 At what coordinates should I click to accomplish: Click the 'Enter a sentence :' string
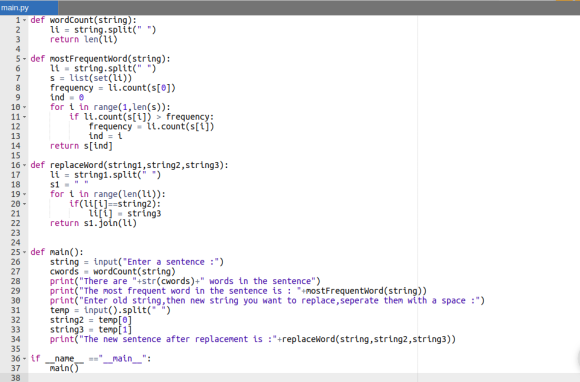[x=171, y=262]
